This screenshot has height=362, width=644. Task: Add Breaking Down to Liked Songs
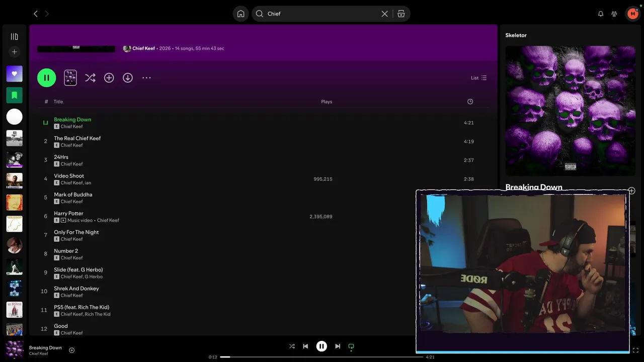coord(71,350)
